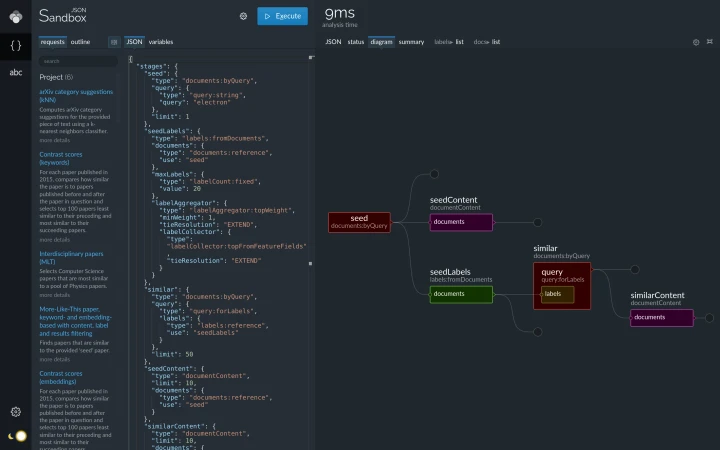The width and height of the screenshot is (720, 450).
Task: Click output circle right of similar query
Action: pyautogui.click(x=635, y=270)
